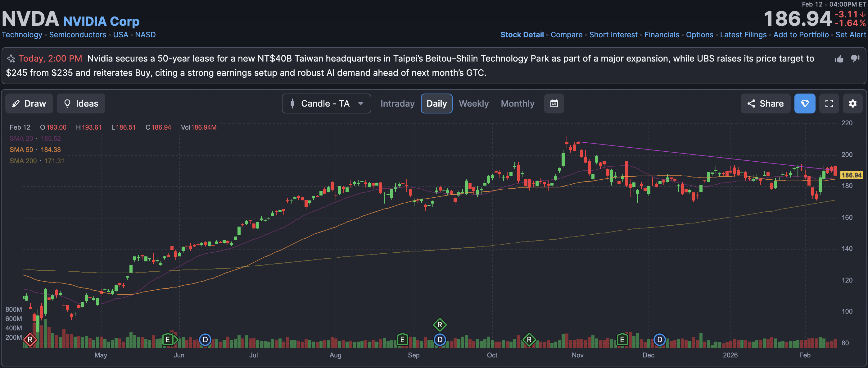Image resolution: width=868 pixels, height=368 pixels.
Task: Select the Weekly timeframe
Action: coord(473,103)
